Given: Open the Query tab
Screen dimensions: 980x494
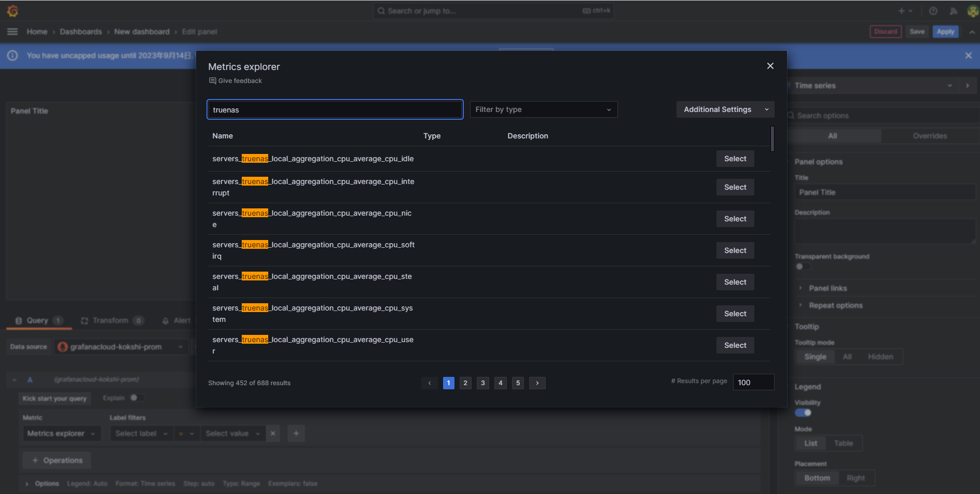Looking at the screenshot, I should coord(39,320).
